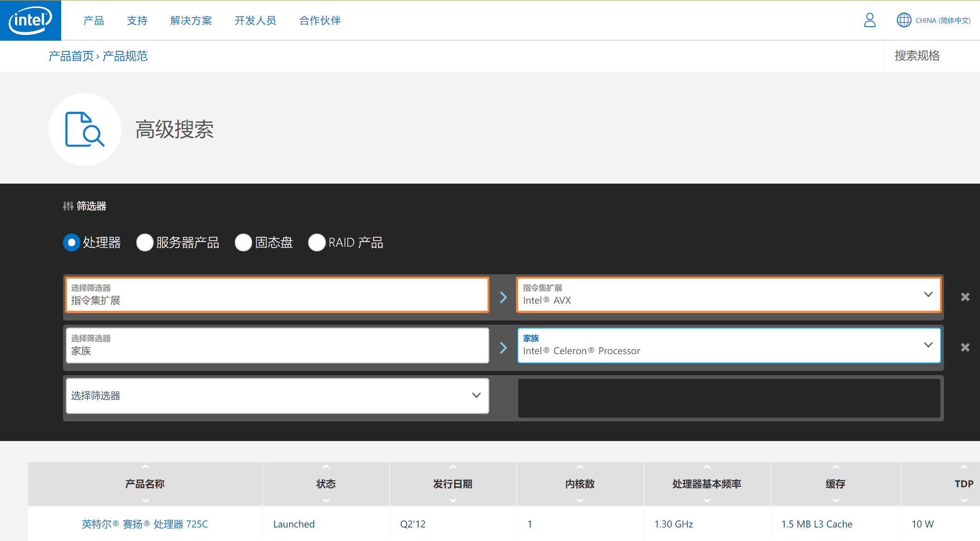The height and width of the screenshot is (541, 980).
Task: Go to 产品规范 breadcrumb
Action: pyautogui.click(x=125, y=56)
